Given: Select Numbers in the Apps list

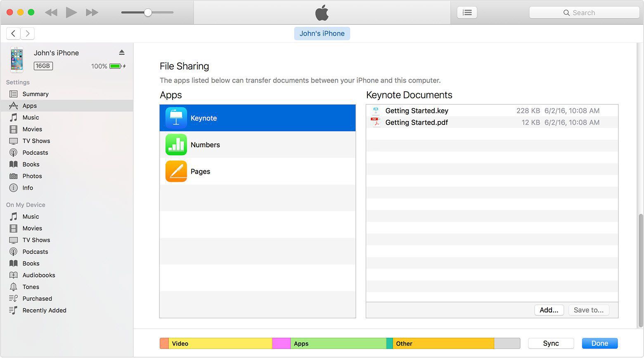Looking at the screenshot, I should tap(258, 145).
